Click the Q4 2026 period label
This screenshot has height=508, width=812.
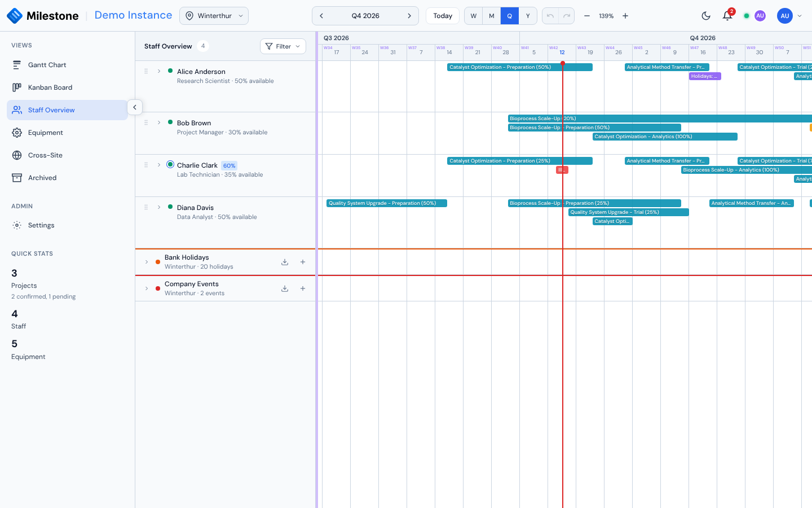pos(365,16)
